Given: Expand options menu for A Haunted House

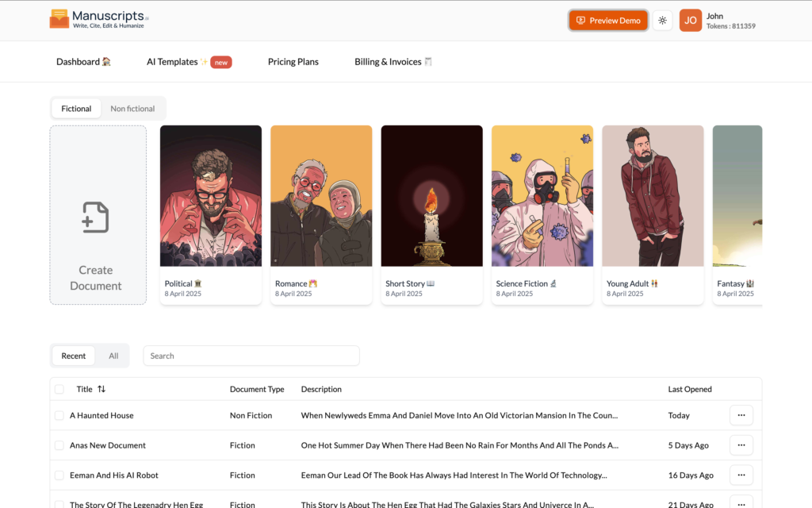Looking at the screenshot, I should [741, 415].
